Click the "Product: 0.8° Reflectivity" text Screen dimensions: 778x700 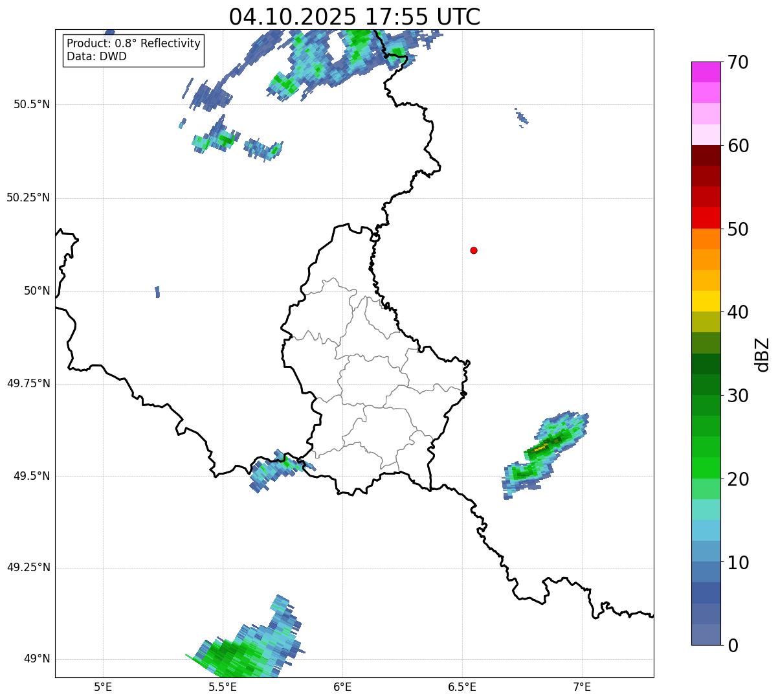133,43
